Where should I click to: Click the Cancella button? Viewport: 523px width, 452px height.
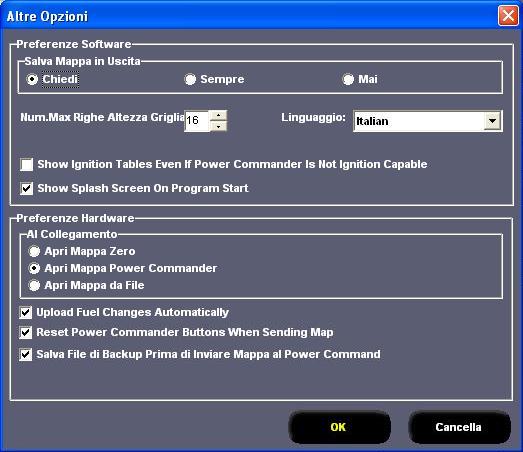459,427
